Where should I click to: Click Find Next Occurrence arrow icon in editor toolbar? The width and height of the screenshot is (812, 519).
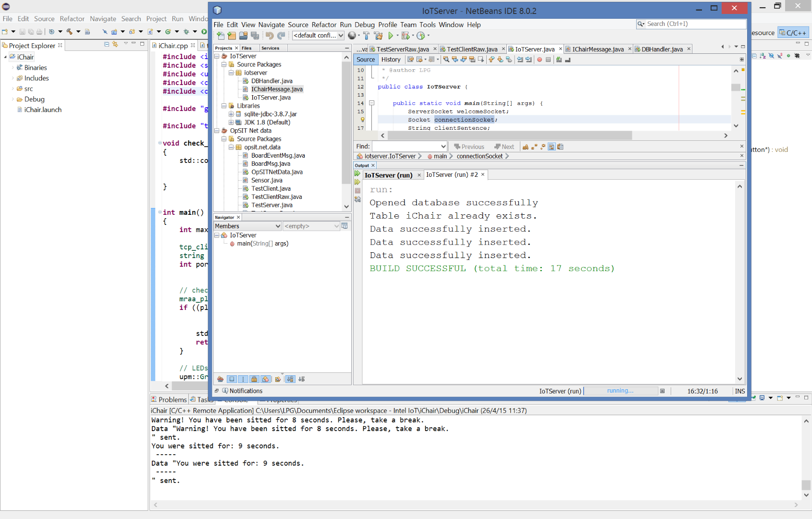tap(464, 60)
